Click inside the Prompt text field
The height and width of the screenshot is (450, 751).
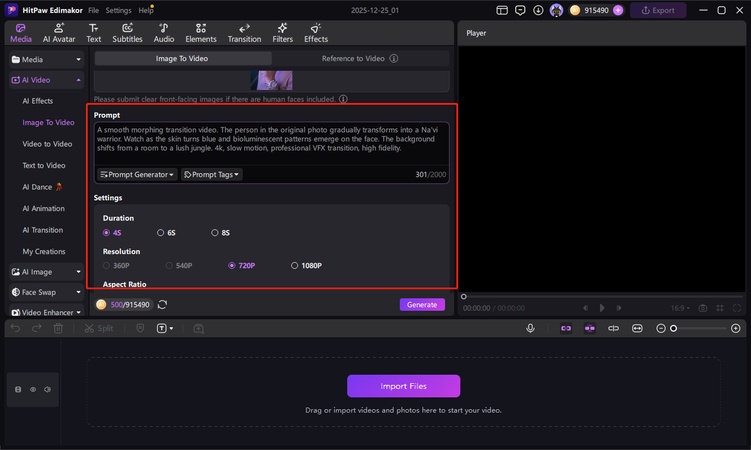point(270,140)
